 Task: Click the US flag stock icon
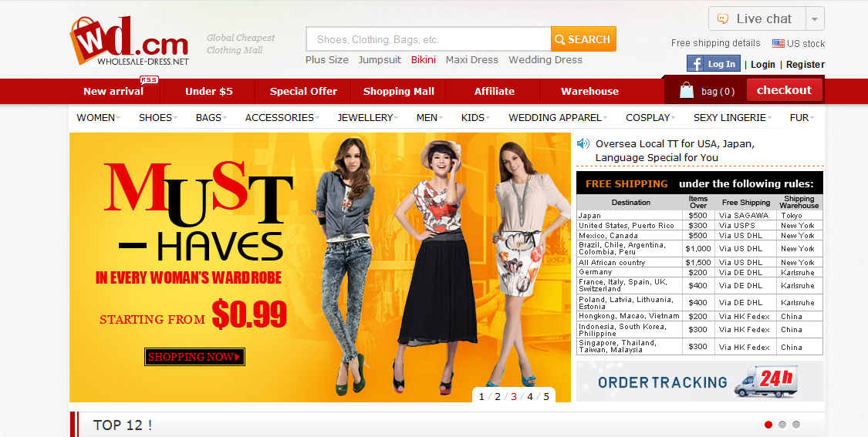point(778,44)
